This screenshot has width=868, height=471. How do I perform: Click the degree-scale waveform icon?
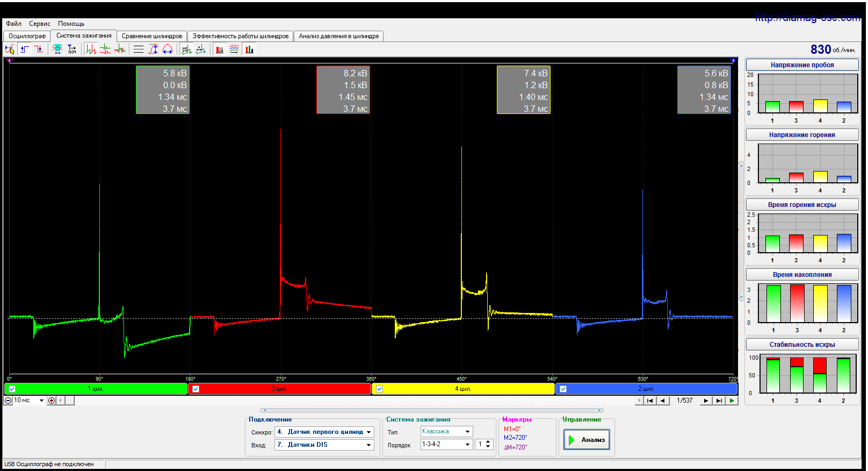pyautogui.click(x=201, y=49)
